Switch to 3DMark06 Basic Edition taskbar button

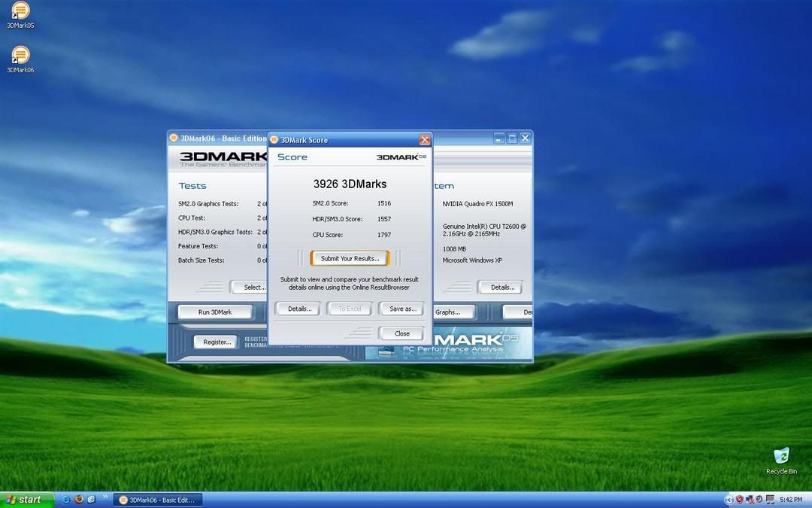(x=158, y=500)
